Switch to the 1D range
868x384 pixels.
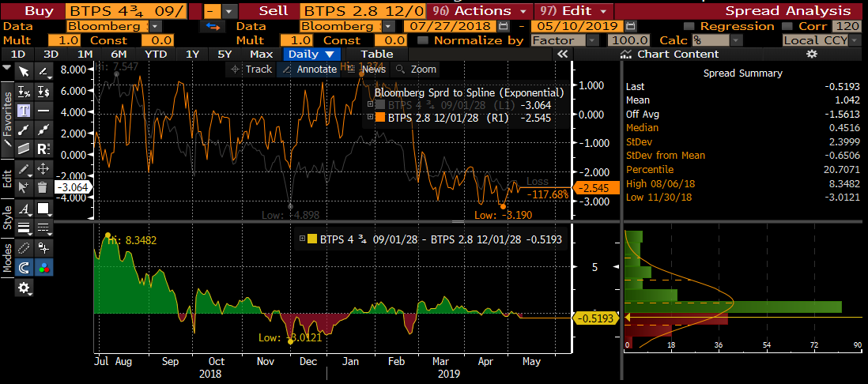pos(18,54)
